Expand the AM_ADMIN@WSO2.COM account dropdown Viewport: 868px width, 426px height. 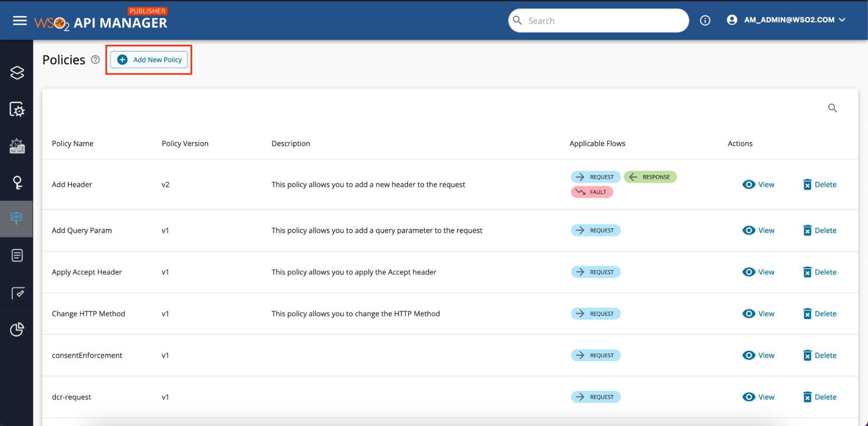tap(795, 20)
